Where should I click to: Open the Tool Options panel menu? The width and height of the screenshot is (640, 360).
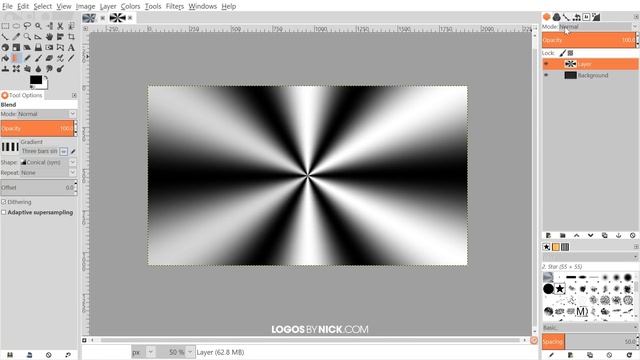tap(74, 95)
